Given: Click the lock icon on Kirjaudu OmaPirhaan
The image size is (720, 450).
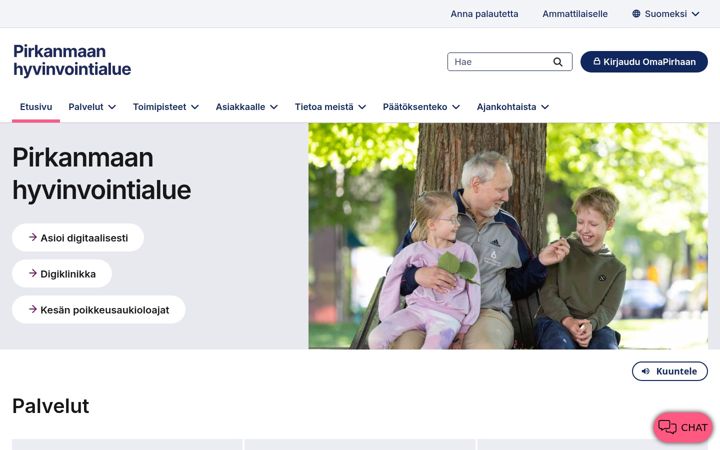Looking at the screenshot, I should pyautogui.click(x=596, y=61).
